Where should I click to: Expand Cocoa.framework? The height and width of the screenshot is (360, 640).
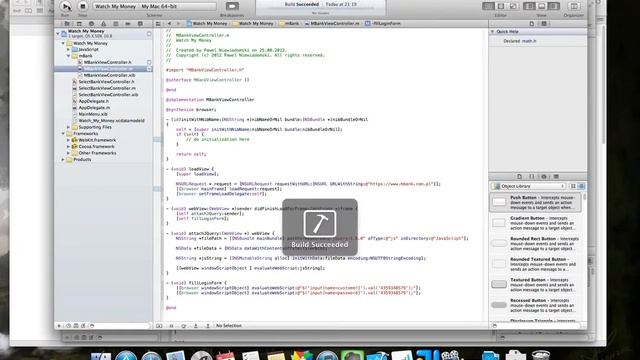click(69, 147)
